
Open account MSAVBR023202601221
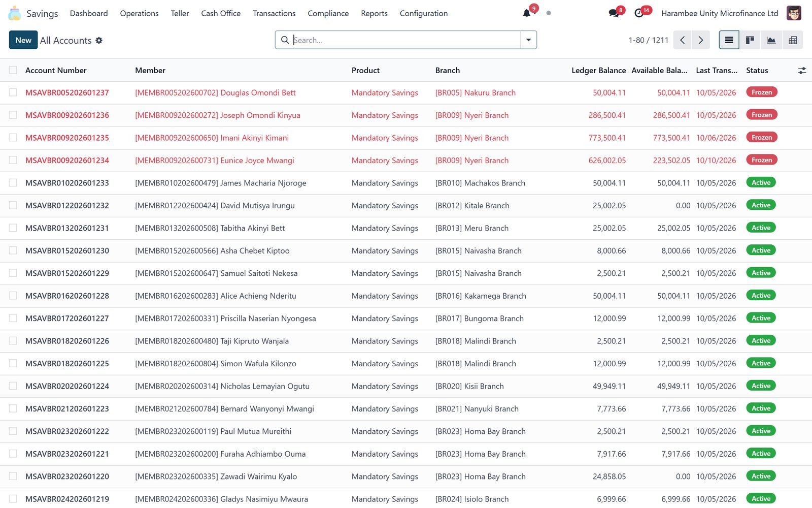coord(67,454)
